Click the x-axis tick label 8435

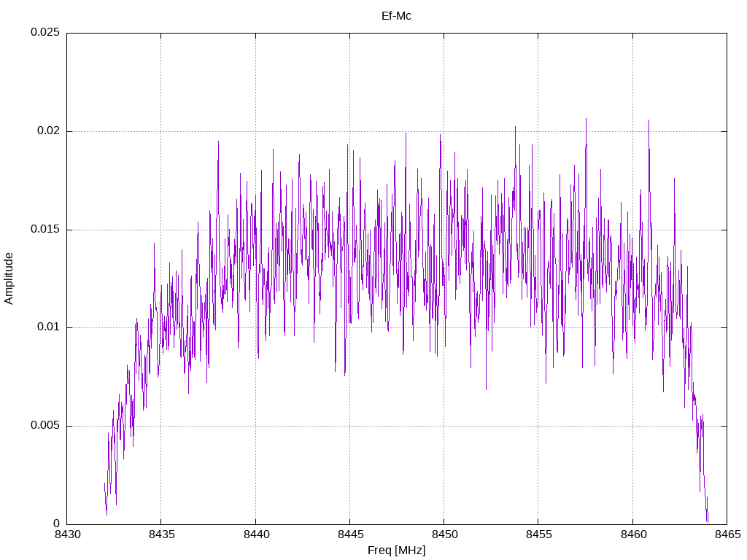(x=162, y=534)
